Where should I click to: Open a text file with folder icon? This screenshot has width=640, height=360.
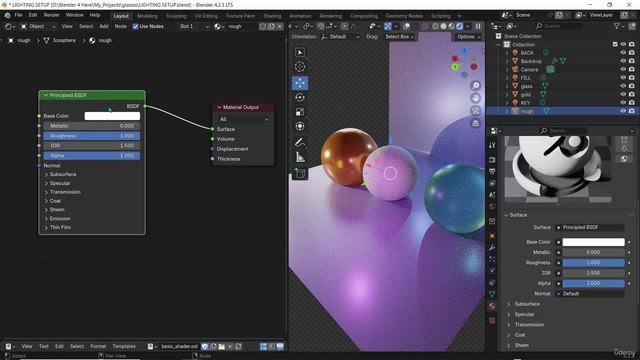[221, 347]
